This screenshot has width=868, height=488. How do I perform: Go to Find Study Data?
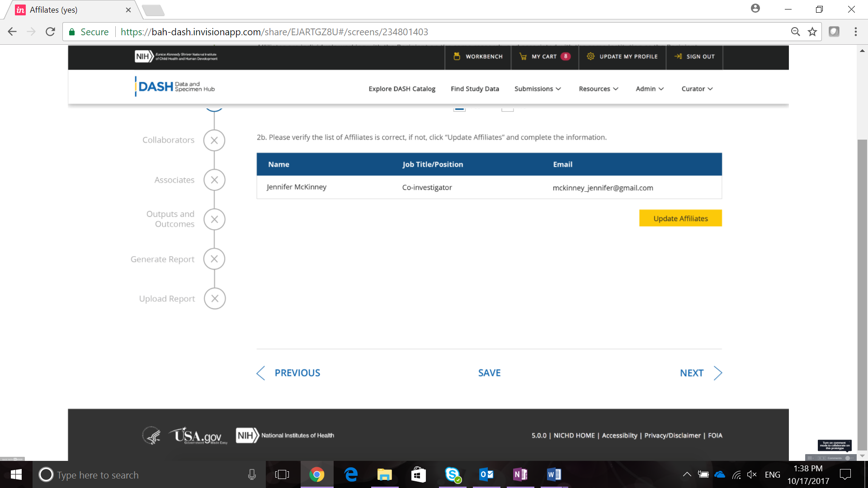point(475,89)
